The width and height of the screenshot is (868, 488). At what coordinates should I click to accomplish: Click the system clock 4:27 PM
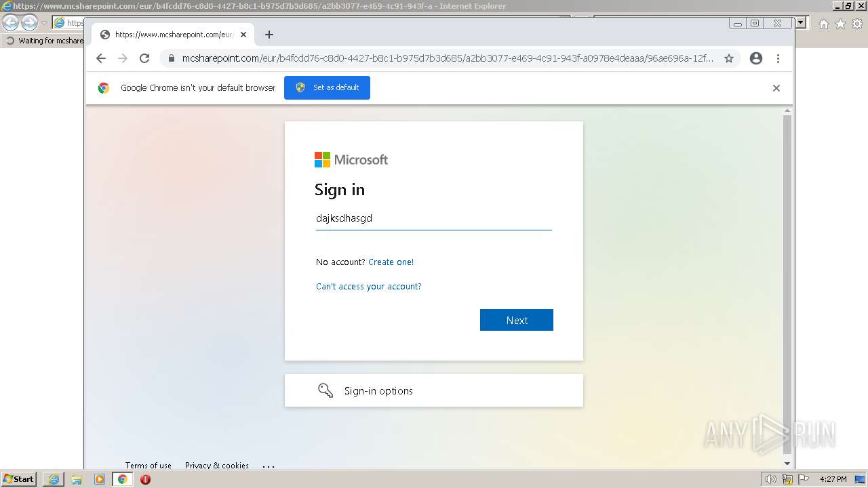coord(833,479)
